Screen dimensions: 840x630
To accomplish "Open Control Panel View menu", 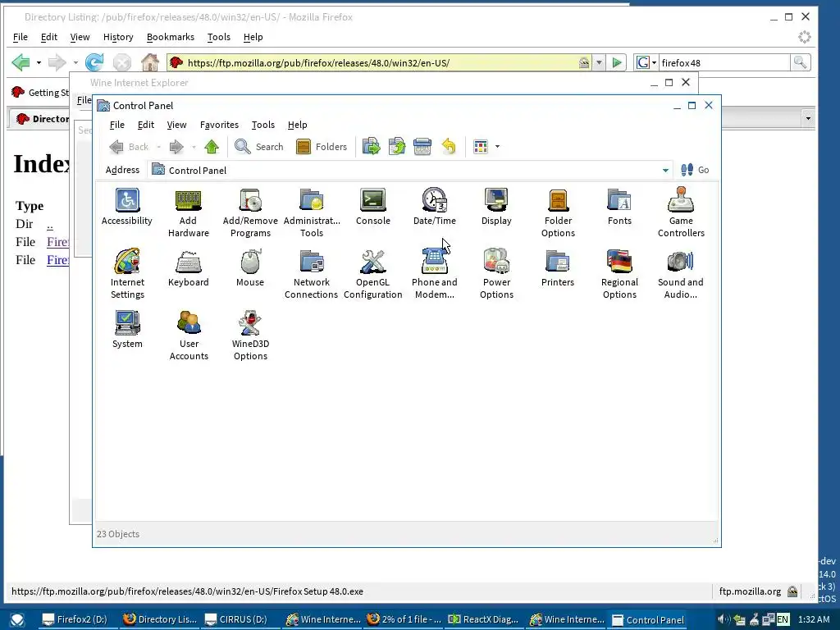I will tap(176, 125).
